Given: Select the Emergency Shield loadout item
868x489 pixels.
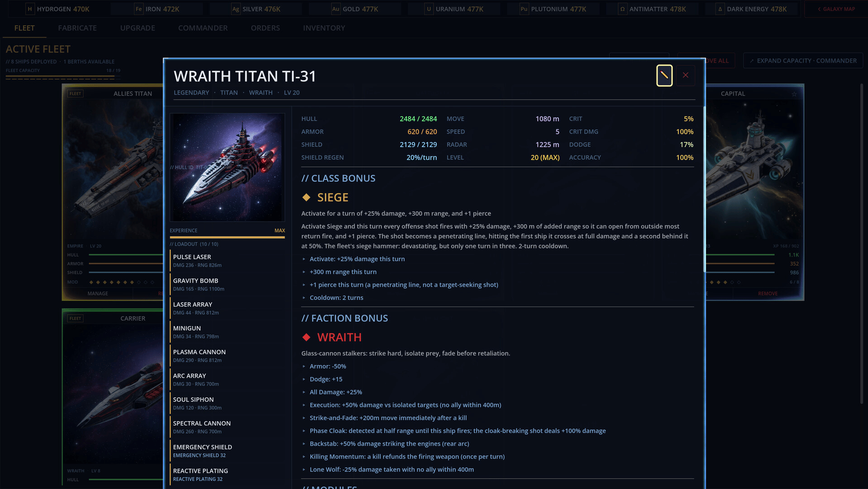Looking at the screenshot, I should click(x=227, y=451).
